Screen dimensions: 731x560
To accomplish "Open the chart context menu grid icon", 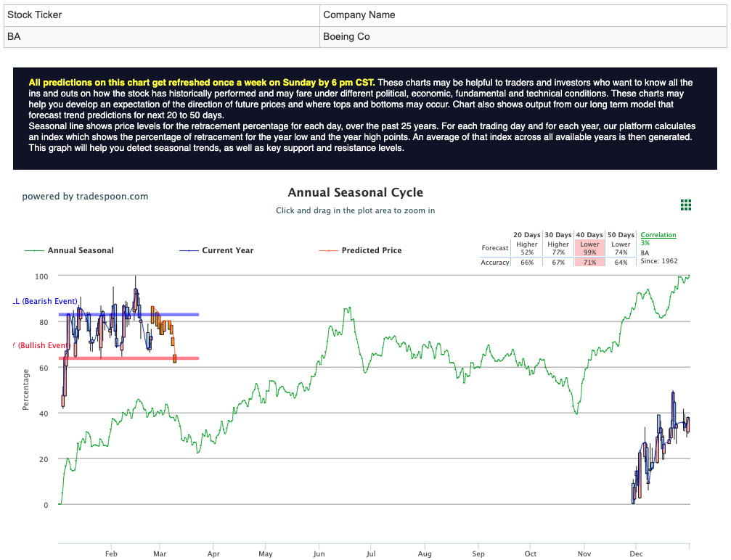I will (x=686, y=205).
